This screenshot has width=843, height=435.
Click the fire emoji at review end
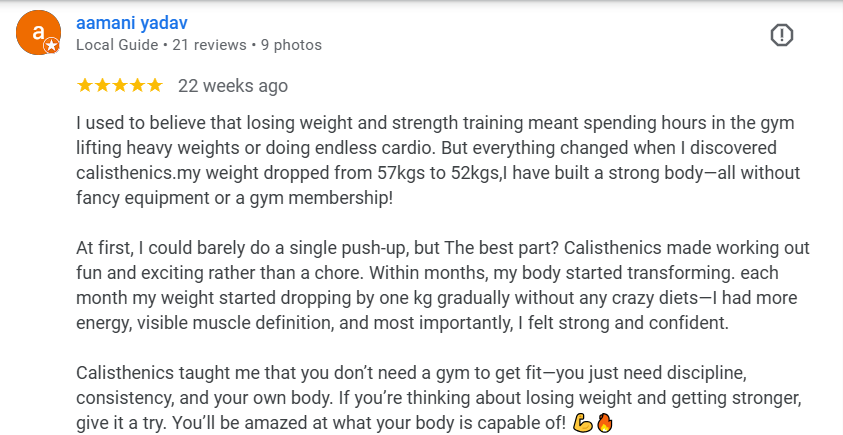(x=603, y=422)
